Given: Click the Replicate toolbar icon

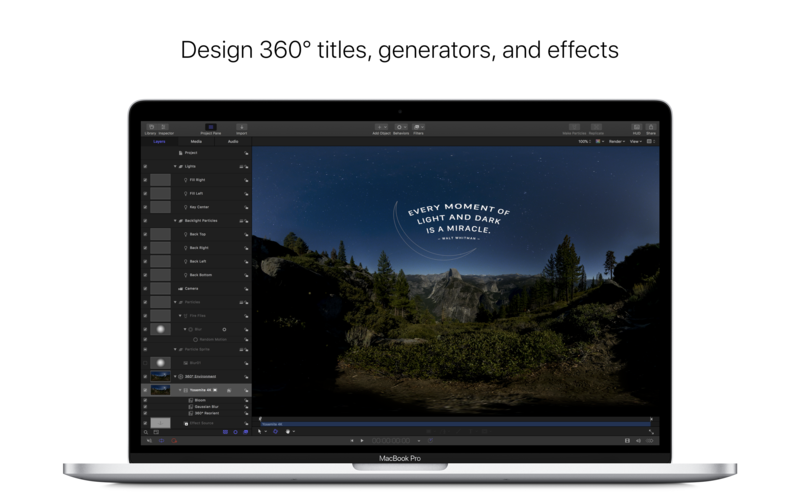Looking at the screenshot, I should pos(596,128).
